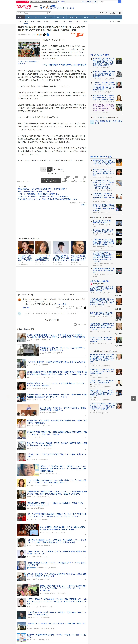Open the エキスパート main tab
Screen dimensions: 138x644
click(48, 17)
